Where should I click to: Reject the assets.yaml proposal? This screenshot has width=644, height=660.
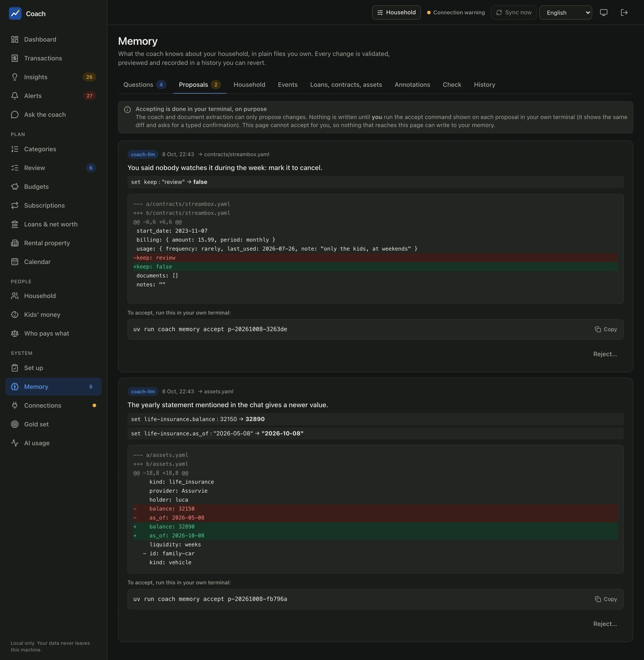605,624
